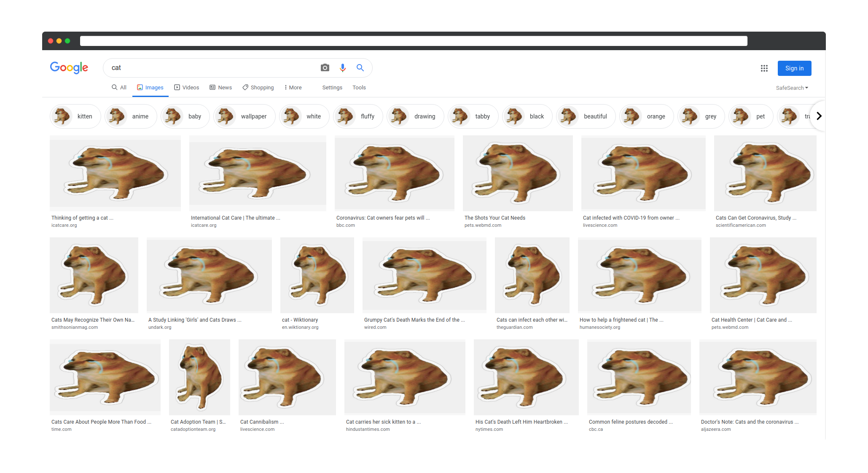This screenshot has width=868, height=473.
Task: Open the Videos search tab
Action: click(x=186, y=87)
